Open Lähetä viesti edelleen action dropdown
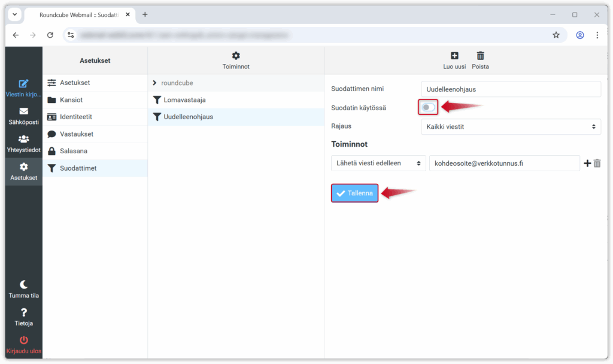The width and height of the screenshot is (613, 364). tap(378, 163)
